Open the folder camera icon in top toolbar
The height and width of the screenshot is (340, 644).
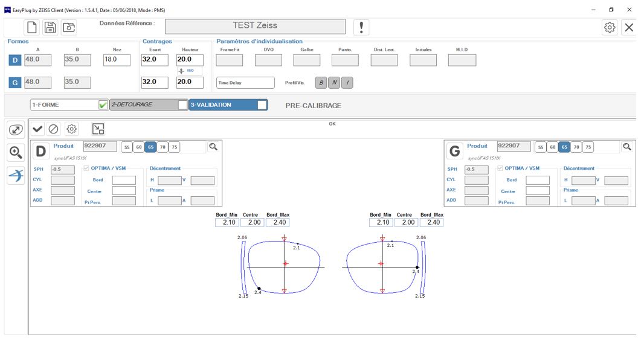tap(69, 28)
